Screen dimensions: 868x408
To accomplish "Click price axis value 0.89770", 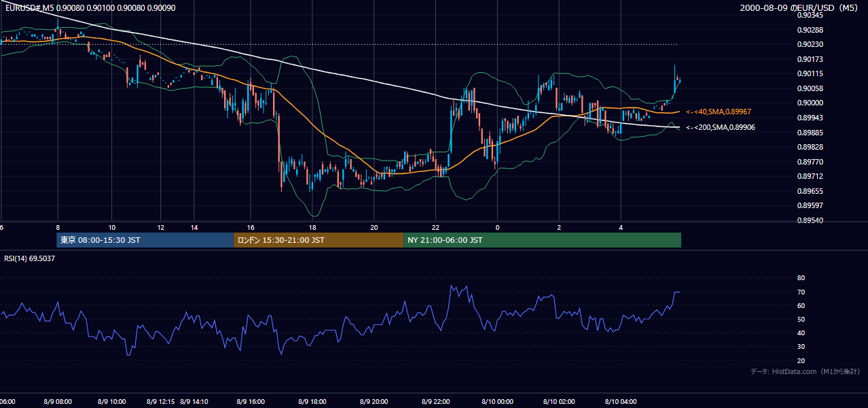I will coord(810,162).
